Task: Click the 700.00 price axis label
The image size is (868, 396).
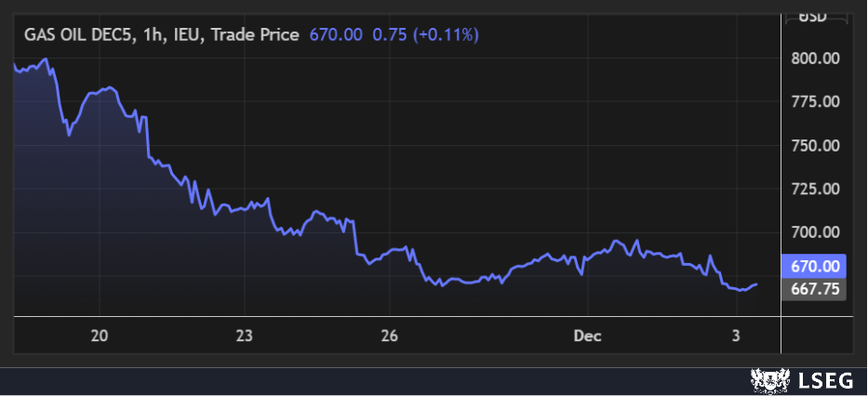Action: (815, 232)
